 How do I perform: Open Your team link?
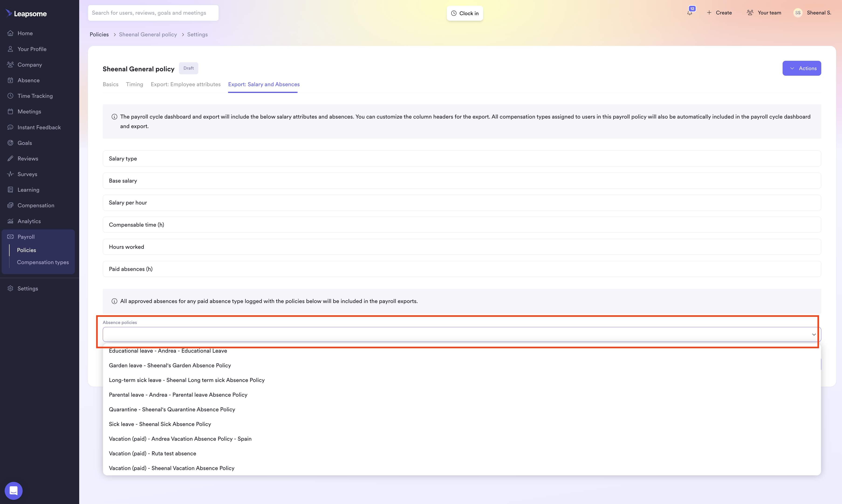tap(769, 13)
